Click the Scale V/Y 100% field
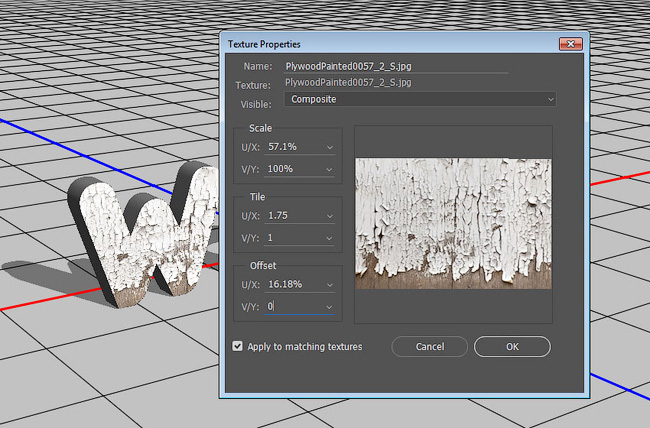This screenshot has height=428, width=650. tap(294, 169)
